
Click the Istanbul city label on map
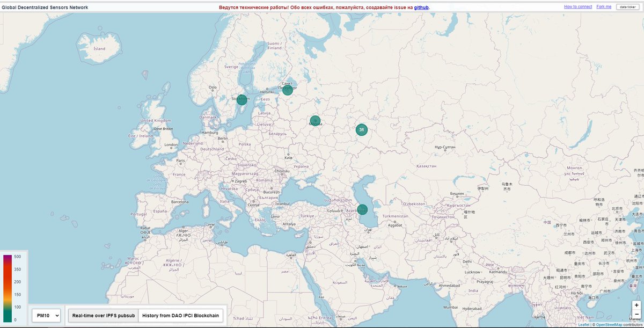click(282, 205)
